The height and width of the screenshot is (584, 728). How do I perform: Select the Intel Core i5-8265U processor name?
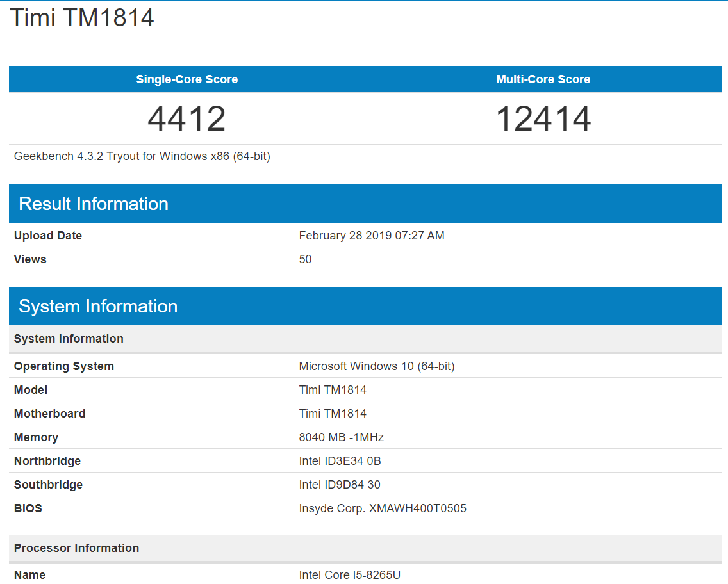[349, 575]
